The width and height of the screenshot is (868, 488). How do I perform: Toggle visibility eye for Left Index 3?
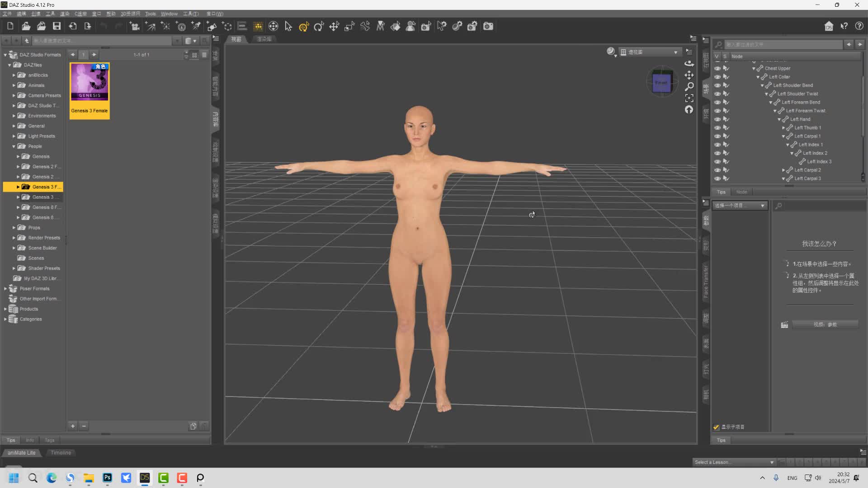tap(717, 161)
